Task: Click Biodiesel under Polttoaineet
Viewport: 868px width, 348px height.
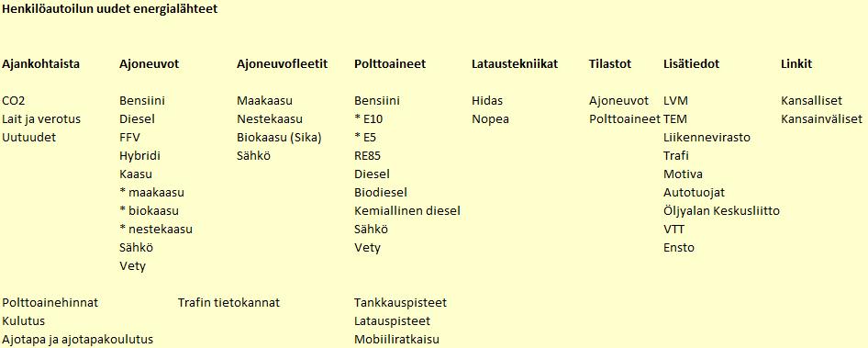Action: [381, 192]
